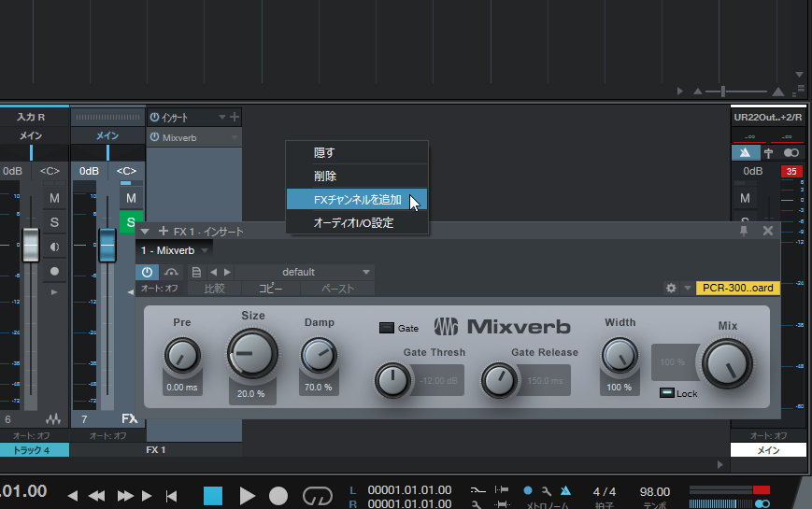The width and height of the screenshot is (812, 509).
Task: Toggle power icon on Mixverb insert slot
Action: [154, 137]
